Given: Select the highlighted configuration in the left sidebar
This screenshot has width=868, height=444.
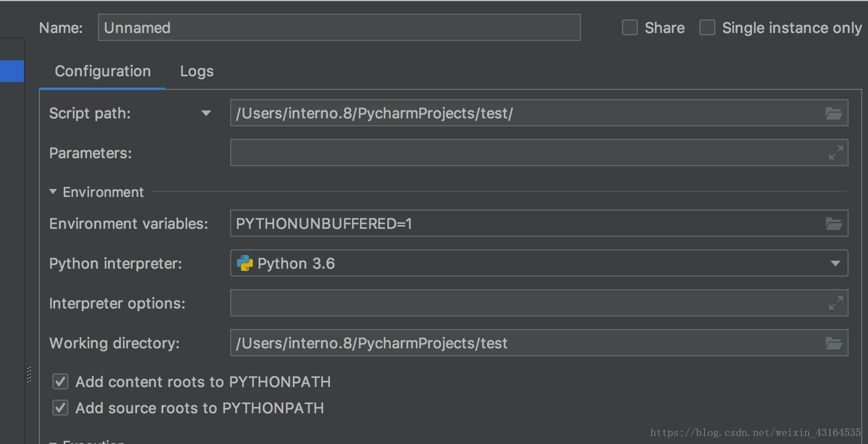Looking at the screenshot, I should coord(11,71).
